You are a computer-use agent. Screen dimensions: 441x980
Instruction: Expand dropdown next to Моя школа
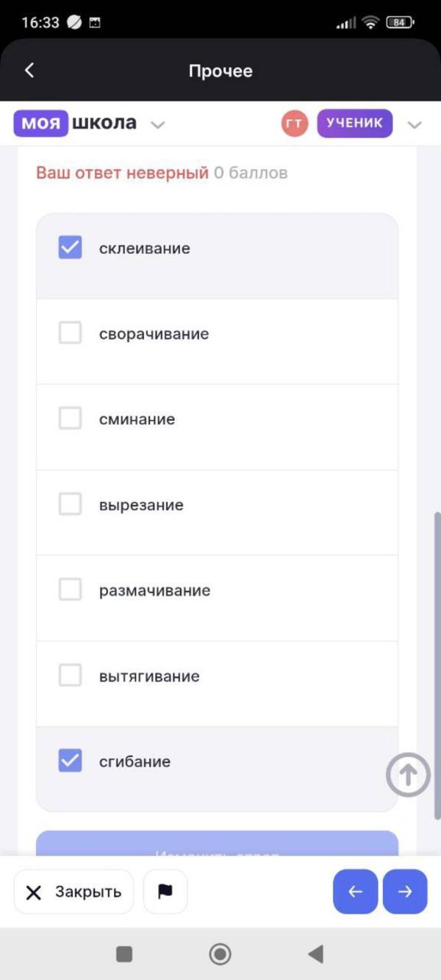click(x=157, y=125)
